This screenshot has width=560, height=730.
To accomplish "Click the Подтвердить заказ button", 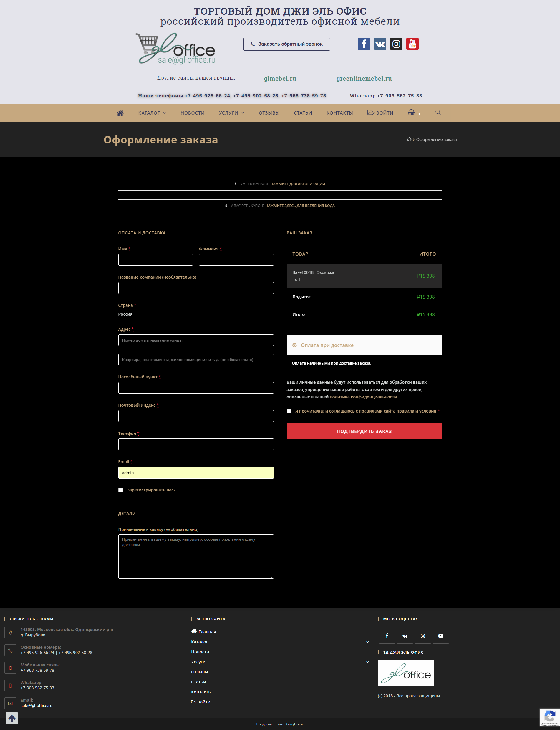I will [364, 431].
